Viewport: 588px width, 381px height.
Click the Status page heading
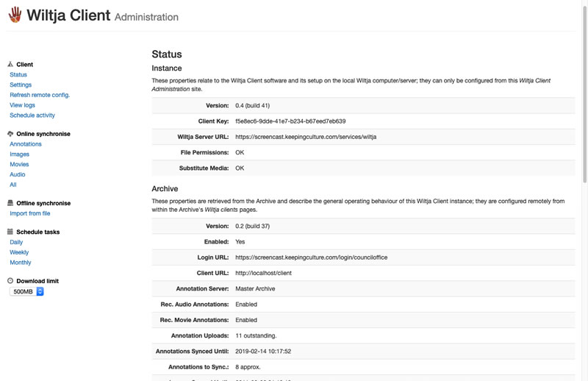coord(167,54)
